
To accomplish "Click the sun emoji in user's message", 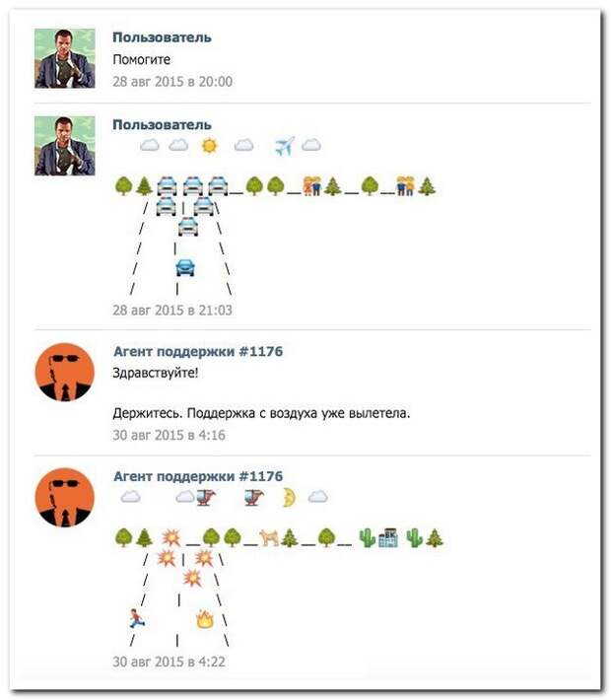I will [209, 145].
